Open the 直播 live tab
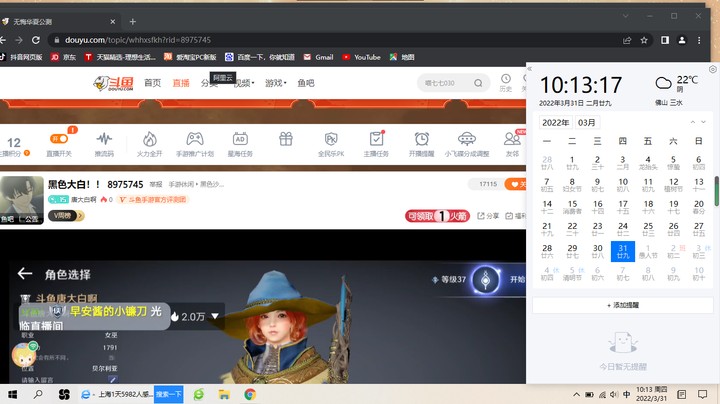The height and width of the screenshot is (404, 720). [181, 83]
